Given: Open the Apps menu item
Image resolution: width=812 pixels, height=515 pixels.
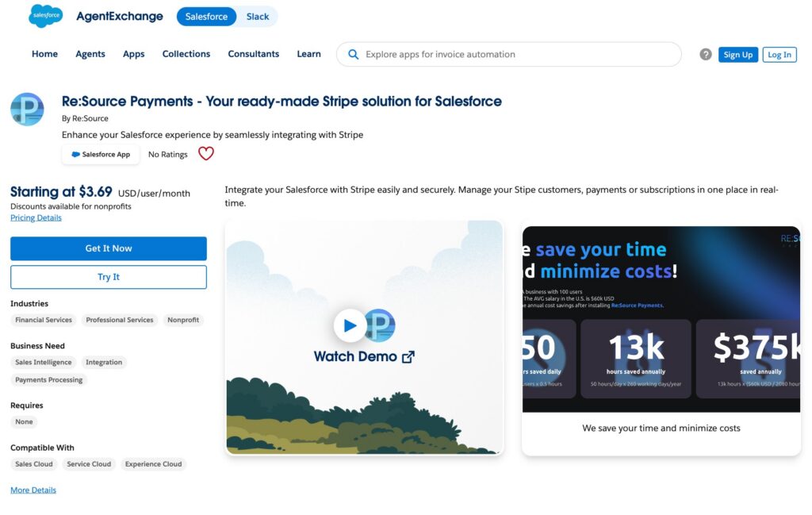Looking at the screenshot, I should pyautogui.click(x=133, y=54).
